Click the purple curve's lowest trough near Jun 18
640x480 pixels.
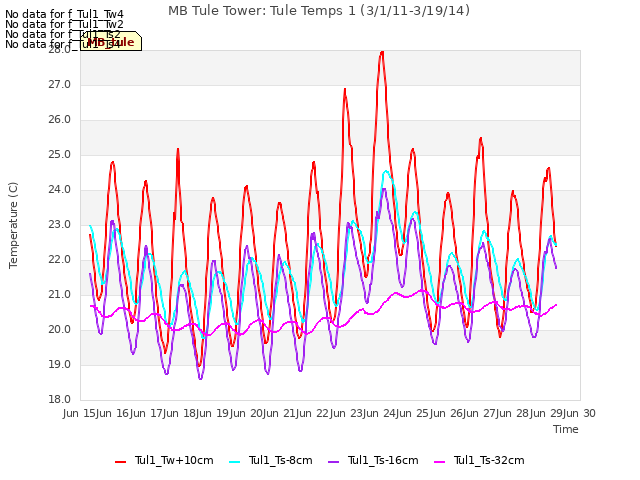(200, 378)
